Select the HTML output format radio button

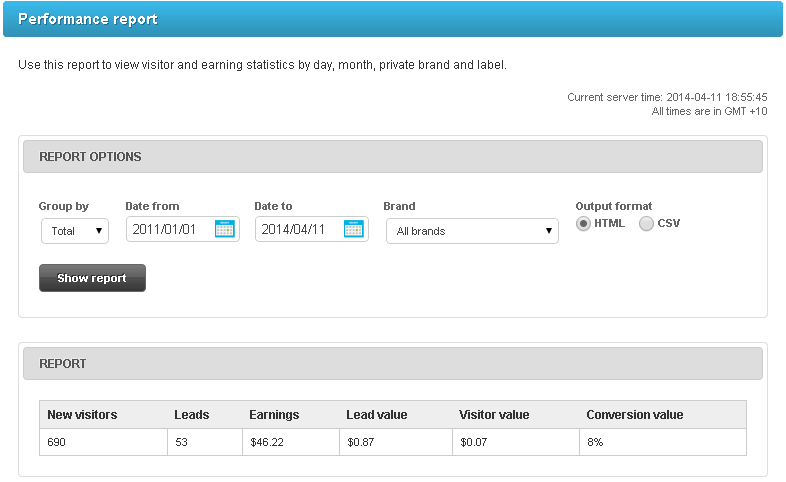pyautogui.click(x=582, y=223)
